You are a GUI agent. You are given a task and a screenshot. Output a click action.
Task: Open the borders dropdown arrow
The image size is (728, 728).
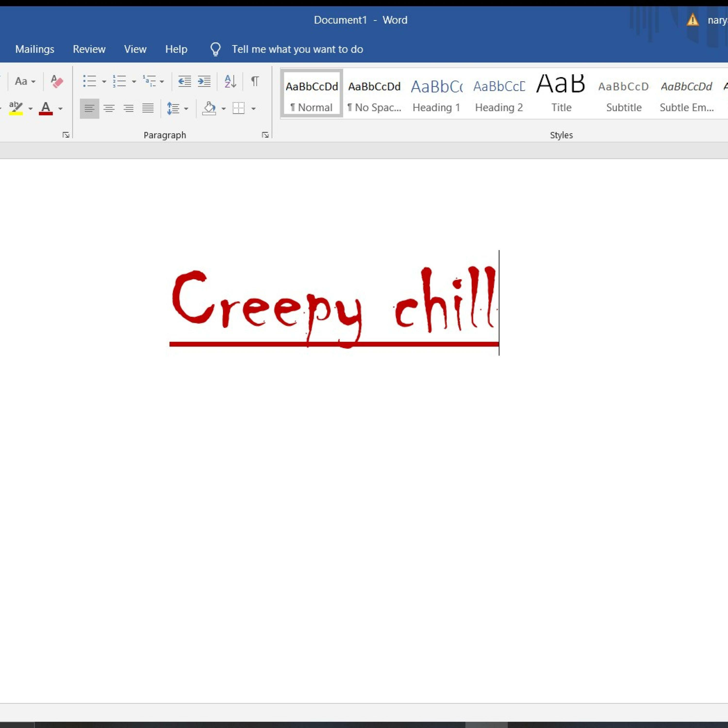254,109
